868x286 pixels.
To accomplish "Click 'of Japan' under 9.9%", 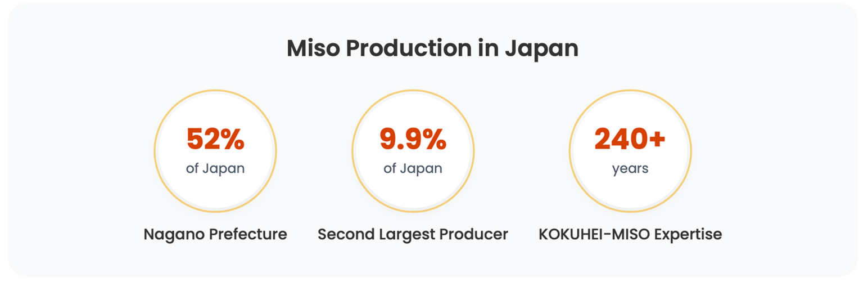I will [x=413, y=168].
